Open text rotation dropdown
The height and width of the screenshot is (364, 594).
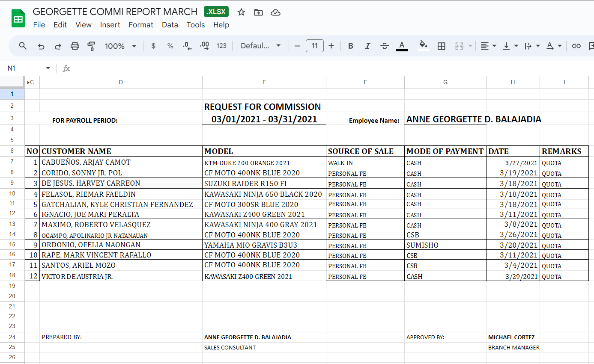point(554,46)
